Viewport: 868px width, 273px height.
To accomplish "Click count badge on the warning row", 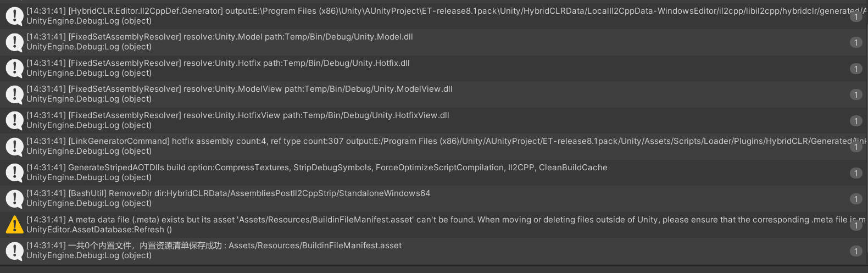I will pos(856,225).
